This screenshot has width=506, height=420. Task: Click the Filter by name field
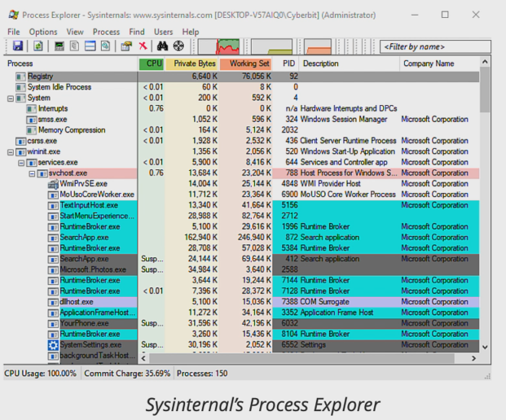click(x=435, y=46)
